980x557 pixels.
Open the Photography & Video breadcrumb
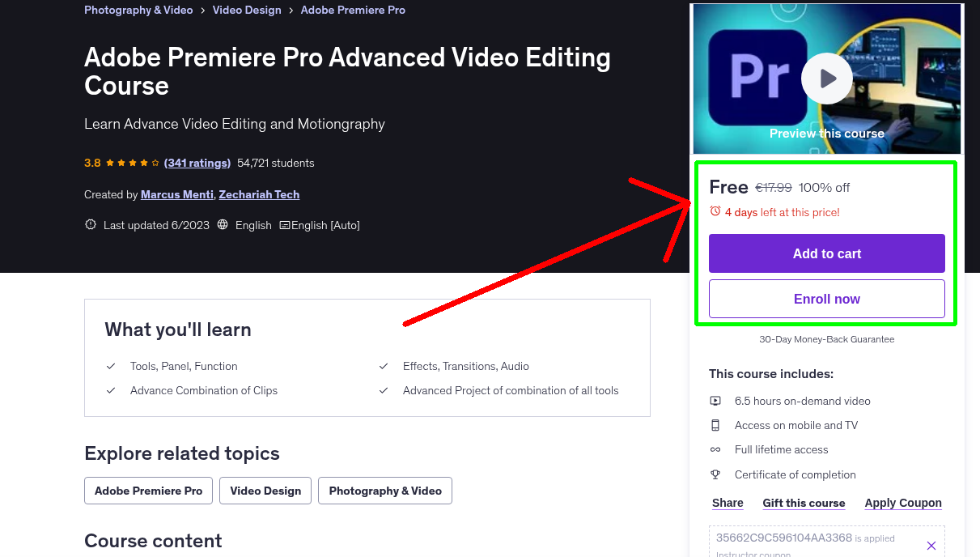point(138,10)
